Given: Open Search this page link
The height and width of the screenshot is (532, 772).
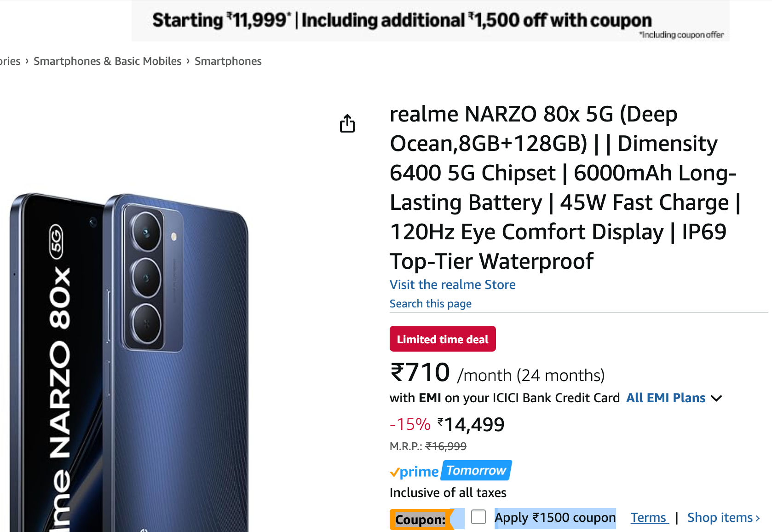Looking at the screenshot, I should tap(431, 304).
